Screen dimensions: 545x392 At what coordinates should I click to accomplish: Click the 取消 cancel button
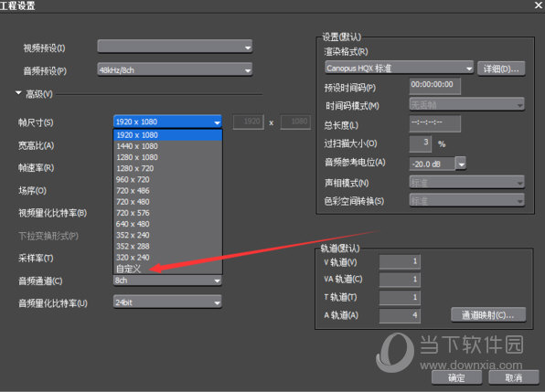[x=513, y=377]
